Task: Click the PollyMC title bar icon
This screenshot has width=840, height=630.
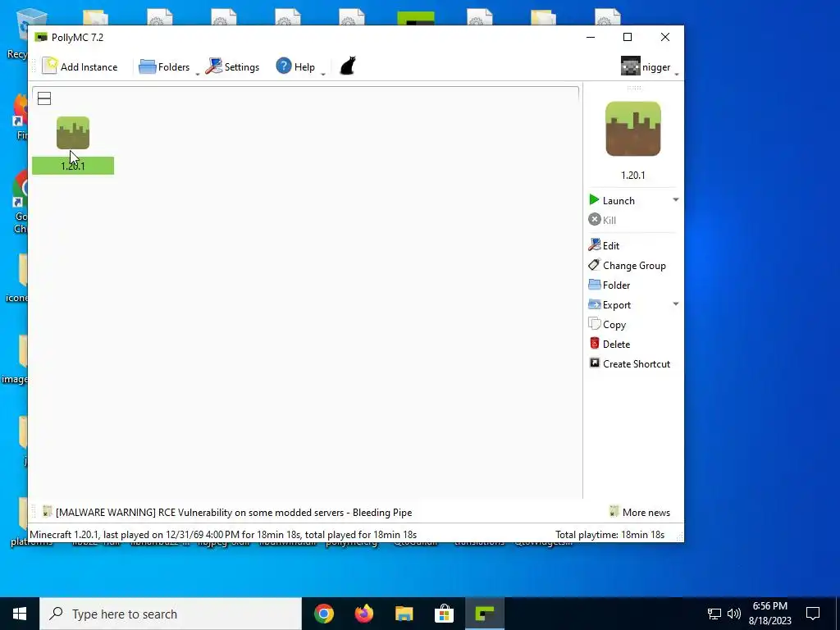Action: point(41,37)
